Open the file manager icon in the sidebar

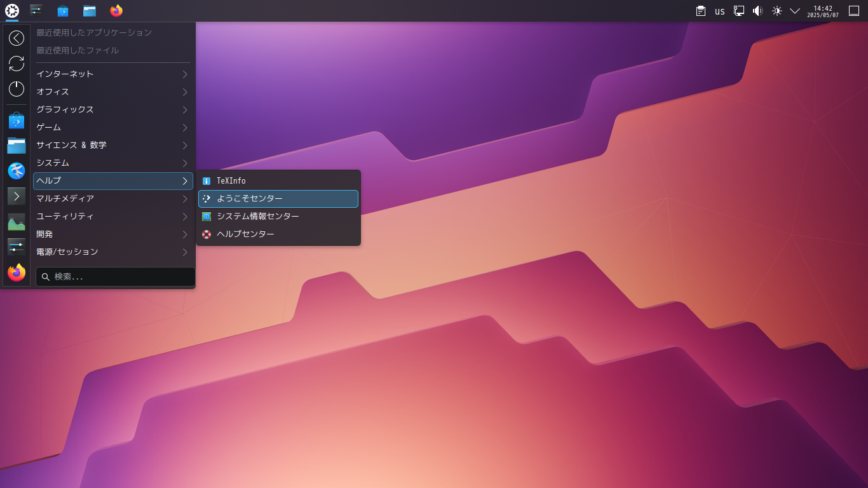pyautogui.click(x=16, y=146)
